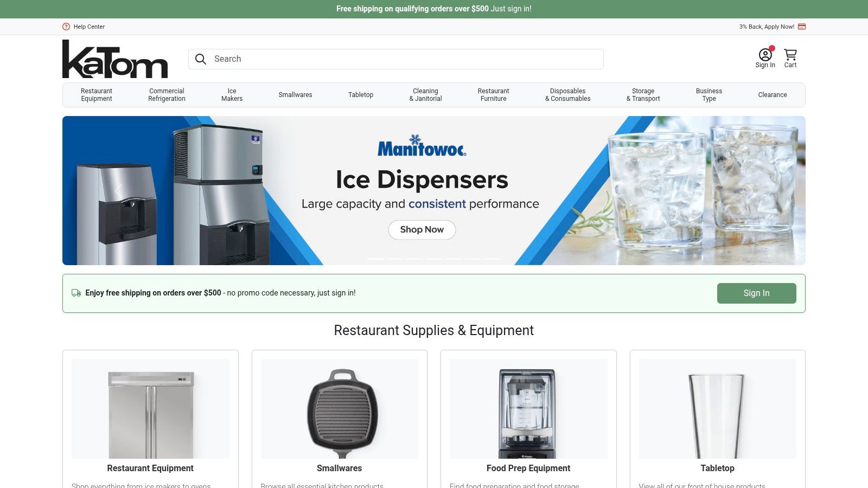Go to the Clearance section

click(x=773, y=95)
